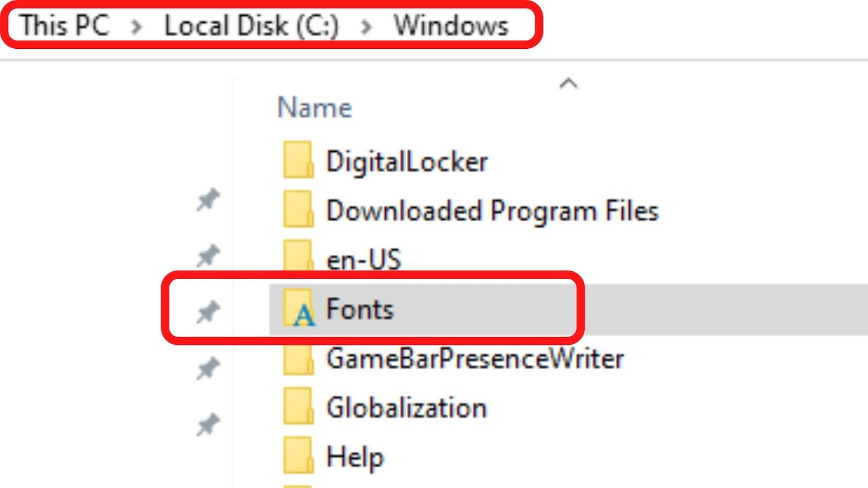Select the en-US folder icon
The image size is (868, 488).
[298, 256]
